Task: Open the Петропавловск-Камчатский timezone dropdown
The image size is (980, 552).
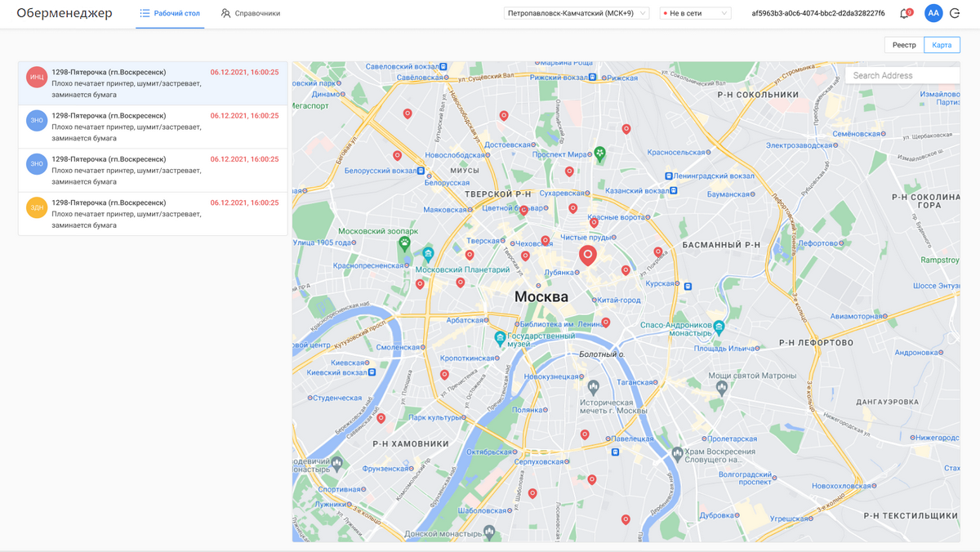Action: click(x=577, y=13)
